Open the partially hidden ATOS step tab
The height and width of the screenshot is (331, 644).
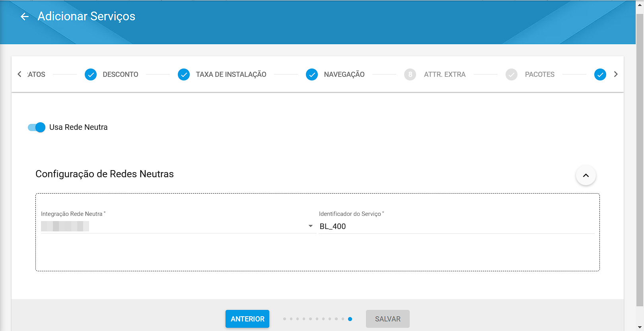36,74
